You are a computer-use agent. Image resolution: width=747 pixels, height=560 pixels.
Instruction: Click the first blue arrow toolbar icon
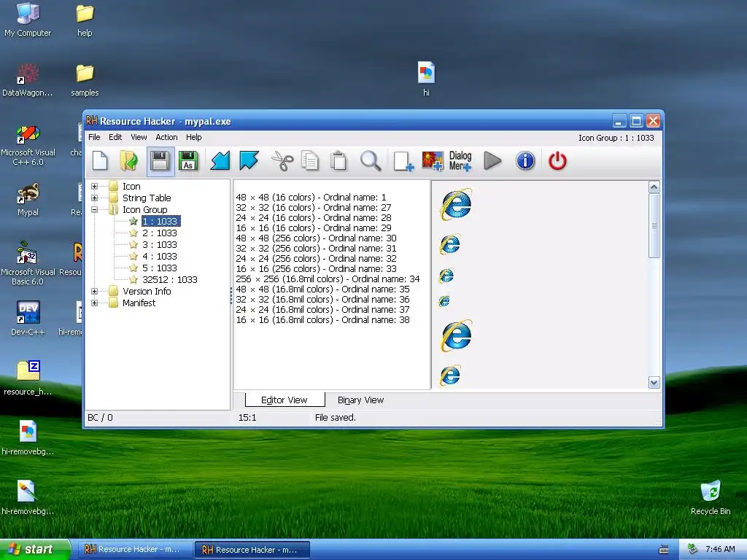tap(220, 161)
